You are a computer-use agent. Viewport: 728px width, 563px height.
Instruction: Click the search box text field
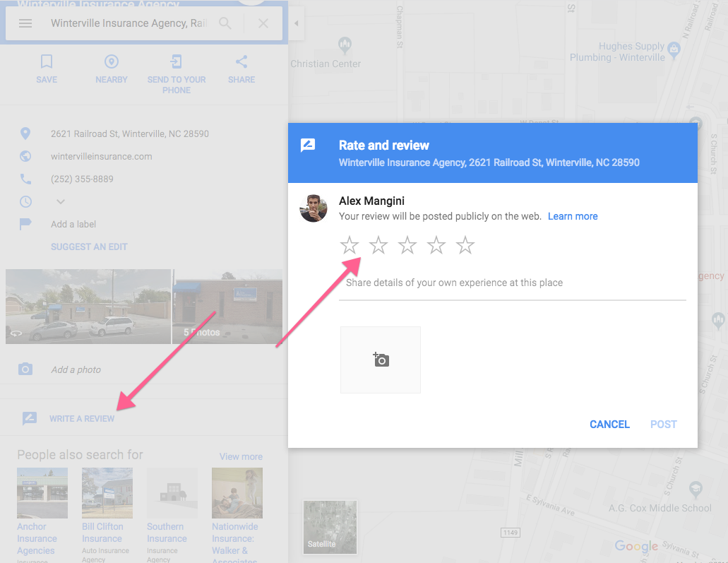pyautogui.click(x=129, y=23)
